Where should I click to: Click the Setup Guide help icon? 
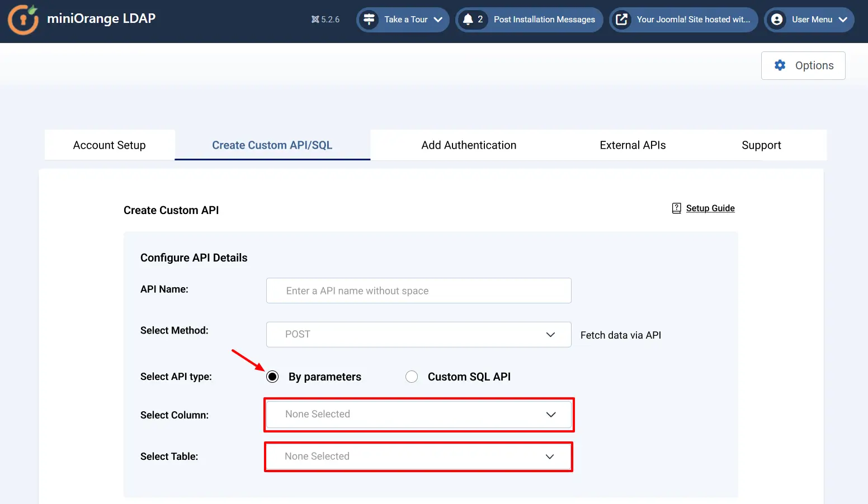(x=676, y=208)
